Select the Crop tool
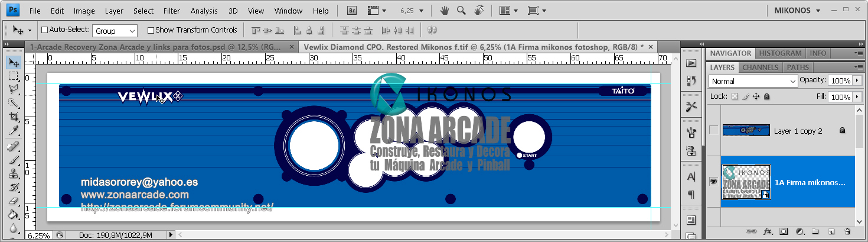 [x=14, y=117]
